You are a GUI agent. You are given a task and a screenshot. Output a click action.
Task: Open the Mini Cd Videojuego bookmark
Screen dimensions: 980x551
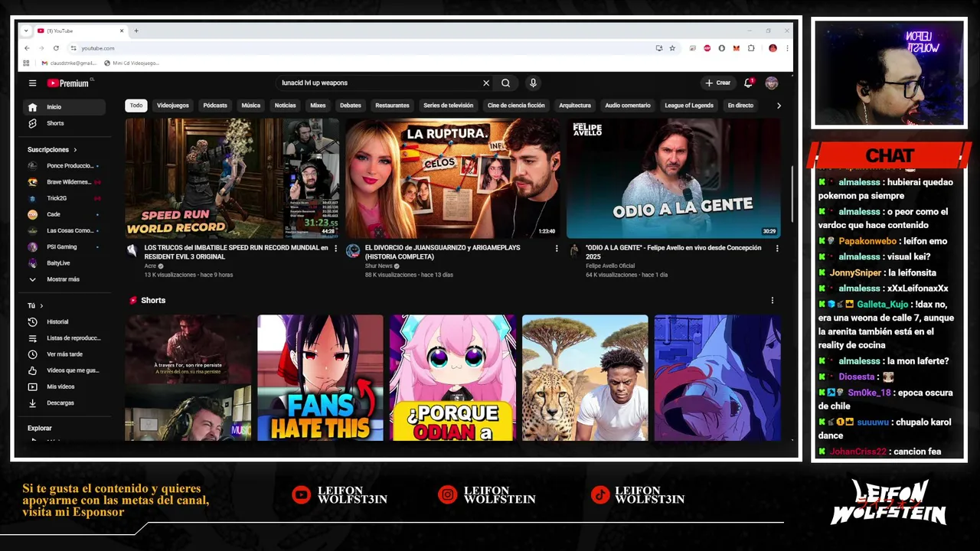(132, 63)
